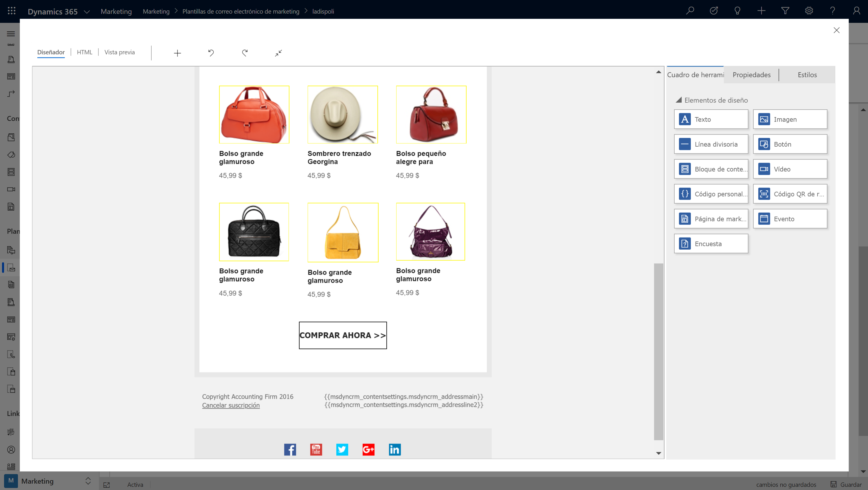Open the Propiedades tab

(x=751, y=75)
